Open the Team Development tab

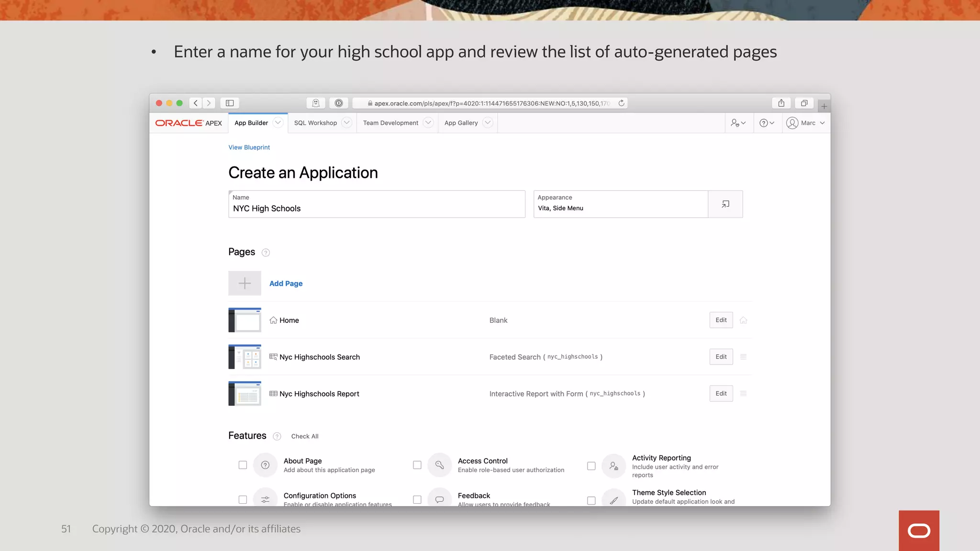tap(390, 123)
